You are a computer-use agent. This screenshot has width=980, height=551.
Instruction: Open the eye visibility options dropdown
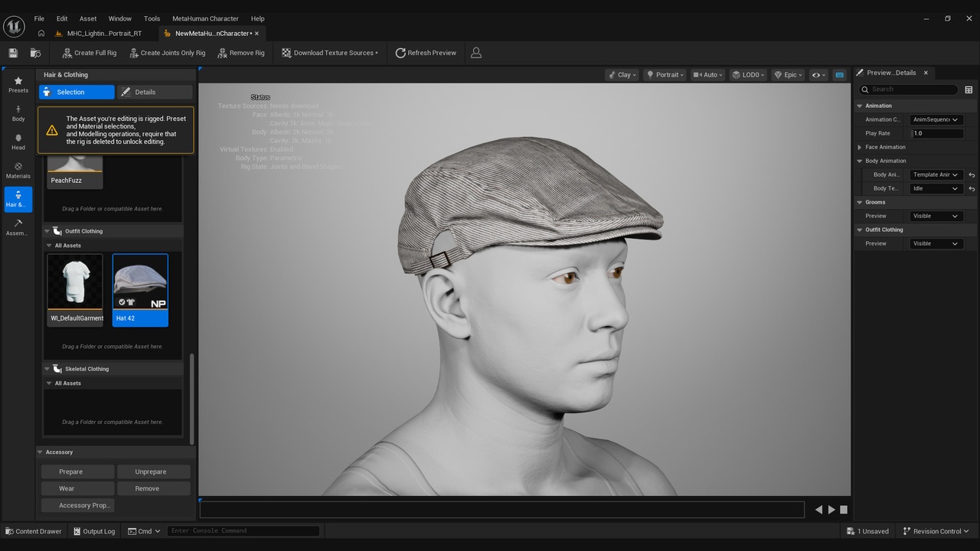(818, 75)
